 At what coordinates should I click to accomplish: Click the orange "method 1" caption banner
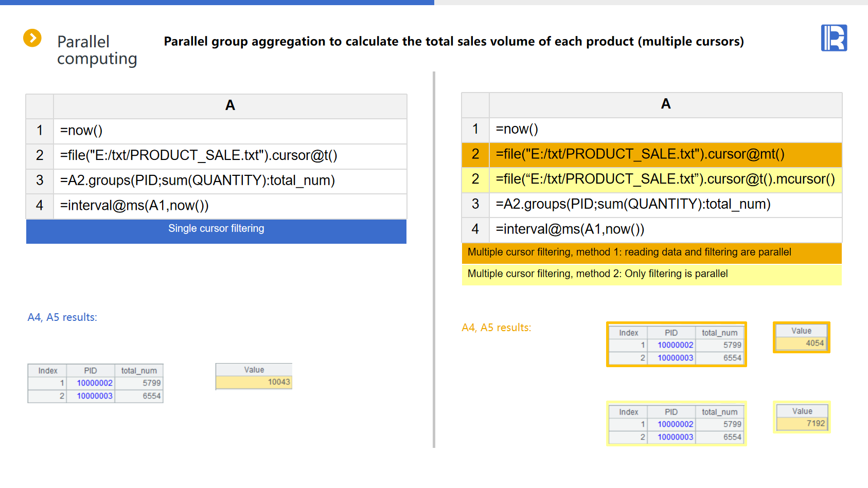coord(651,252)
